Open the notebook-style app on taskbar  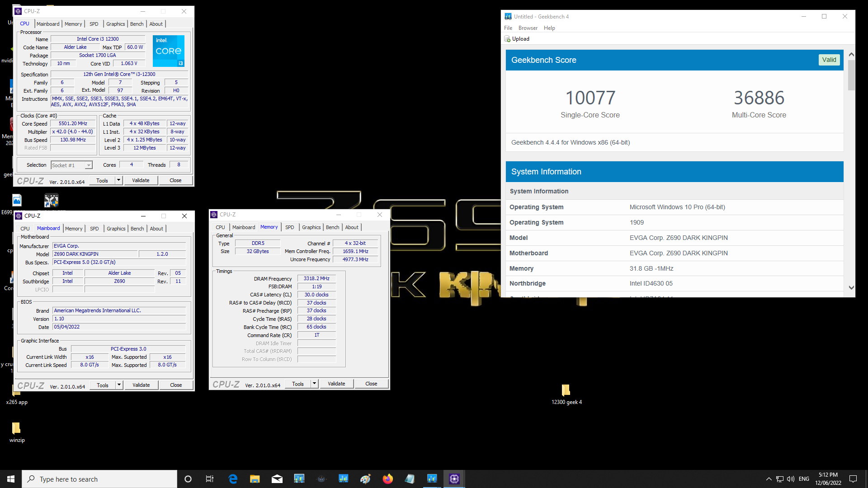(410, 479)
